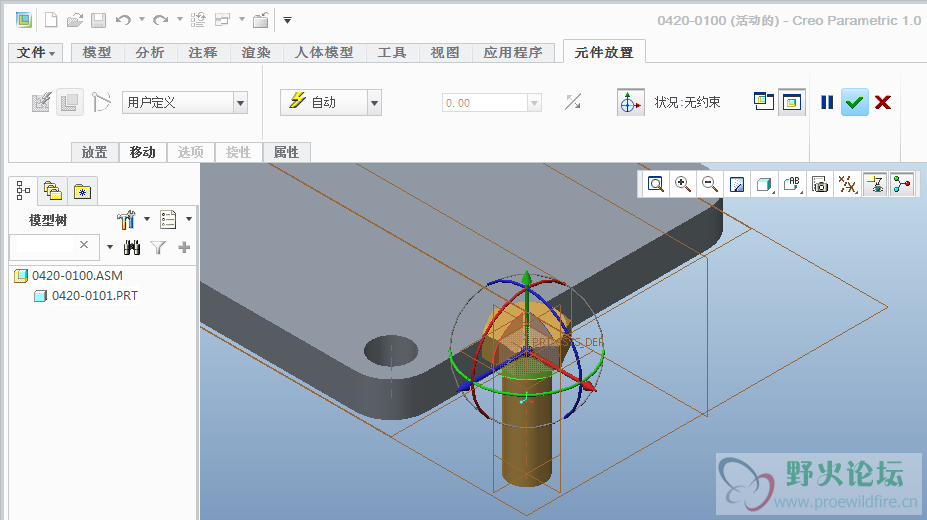Open the 移动 panel tab
Screen dimensions: 927x520
coord(142,152)
